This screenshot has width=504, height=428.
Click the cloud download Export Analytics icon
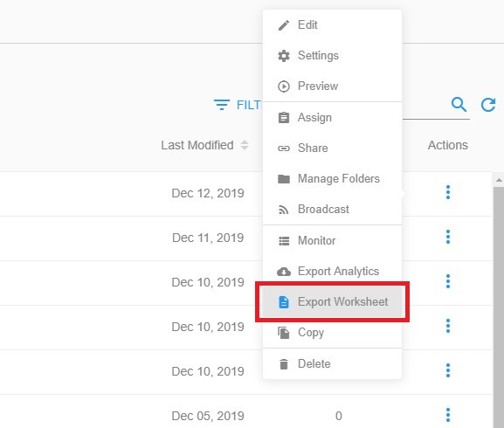coord(284,272)
